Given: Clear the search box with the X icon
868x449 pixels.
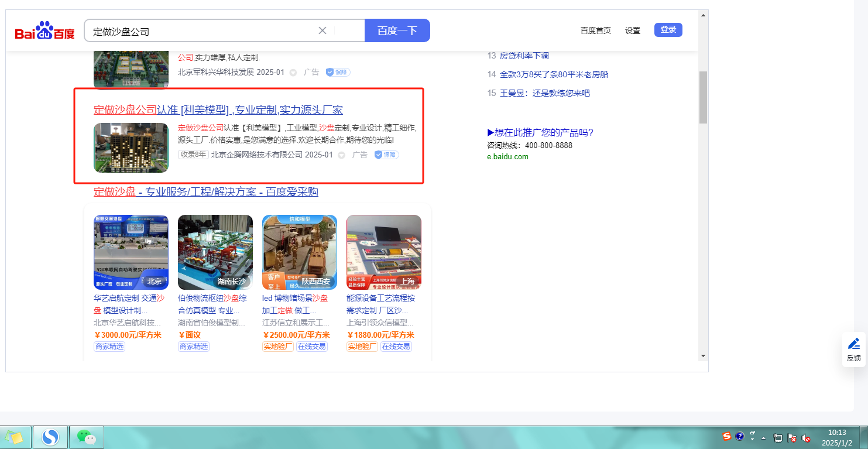Looking at the screenshot, I should [x=322, y=30].
